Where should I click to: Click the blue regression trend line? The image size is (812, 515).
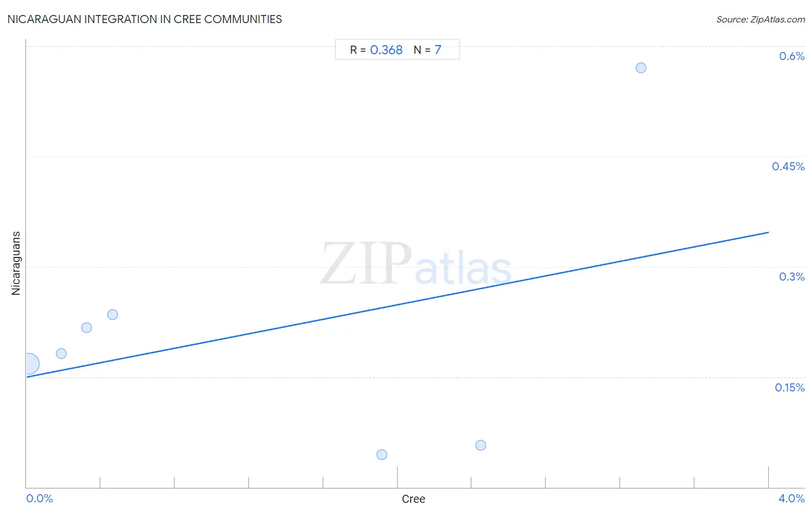pos(397,304)
